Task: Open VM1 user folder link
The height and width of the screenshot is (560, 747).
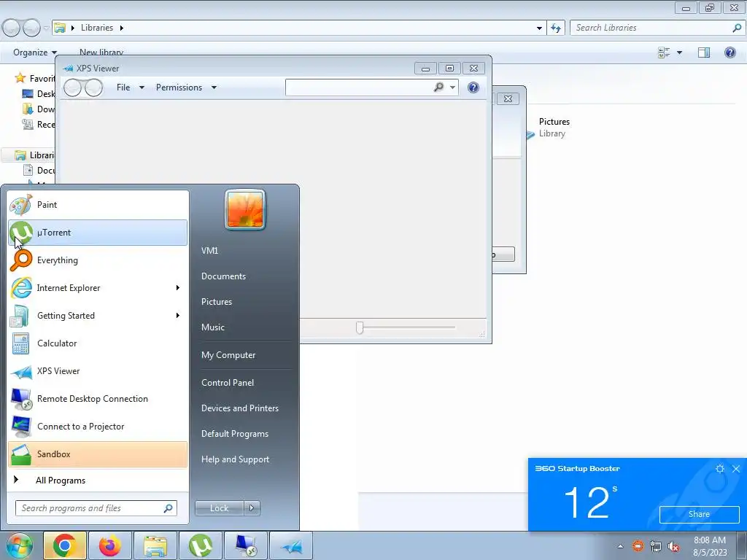Action: tap(209, 251)
